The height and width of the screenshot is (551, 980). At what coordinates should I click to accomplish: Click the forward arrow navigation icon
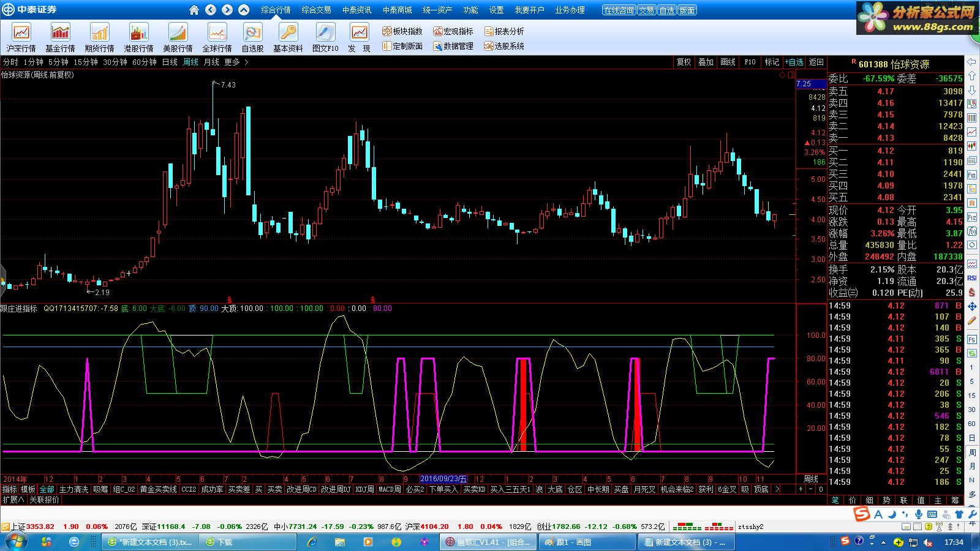click(227, 10)
